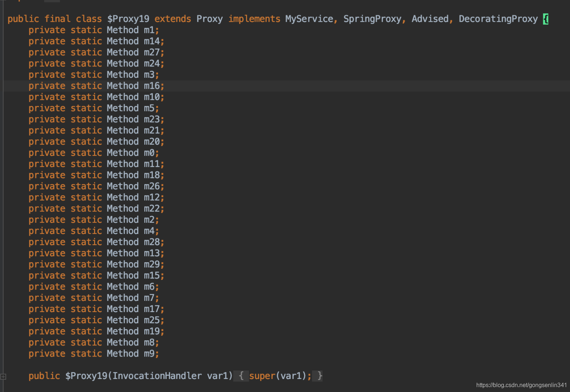Click the class keyword in the declaration

[89, 19]
